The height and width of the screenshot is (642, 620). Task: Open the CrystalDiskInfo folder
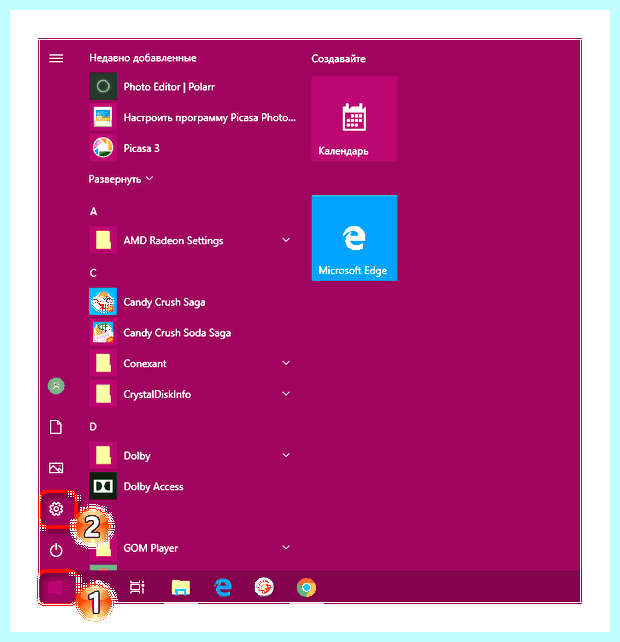click(192, 394)
